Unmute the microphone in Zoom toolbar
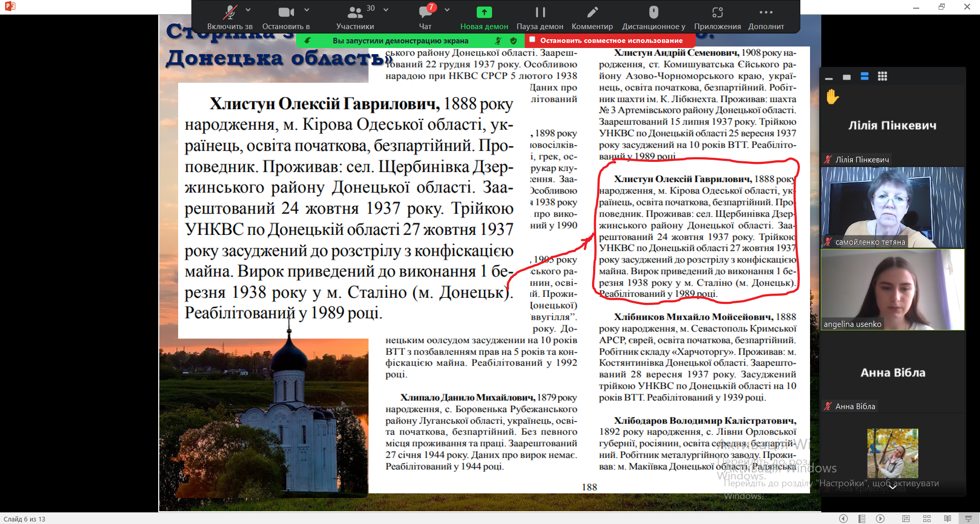This screenshot has width=980, height=524. (x=230, y=17)
